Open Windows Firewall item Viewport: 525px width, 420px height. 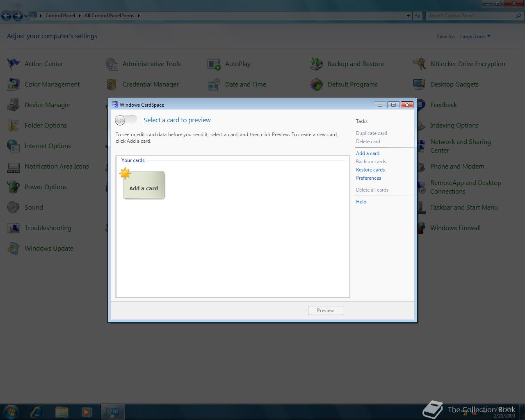click(455, 228)
